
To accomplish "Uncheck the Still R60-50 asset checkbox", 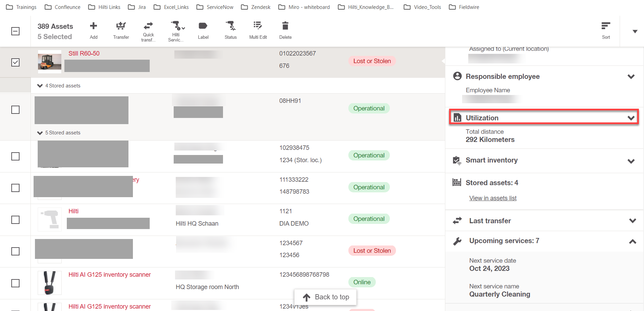I will pos(15,62).
